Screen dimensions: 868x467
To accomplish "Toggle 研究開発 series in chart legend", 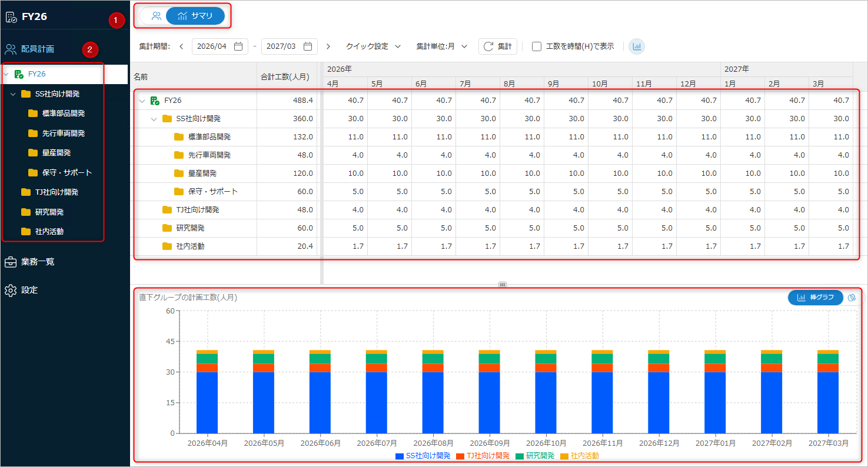I will point(535,456).
